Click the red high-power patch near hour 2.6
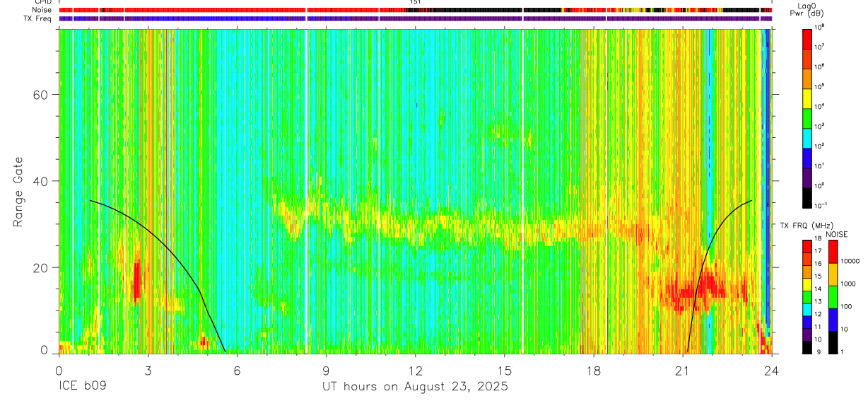 [136, 279]
